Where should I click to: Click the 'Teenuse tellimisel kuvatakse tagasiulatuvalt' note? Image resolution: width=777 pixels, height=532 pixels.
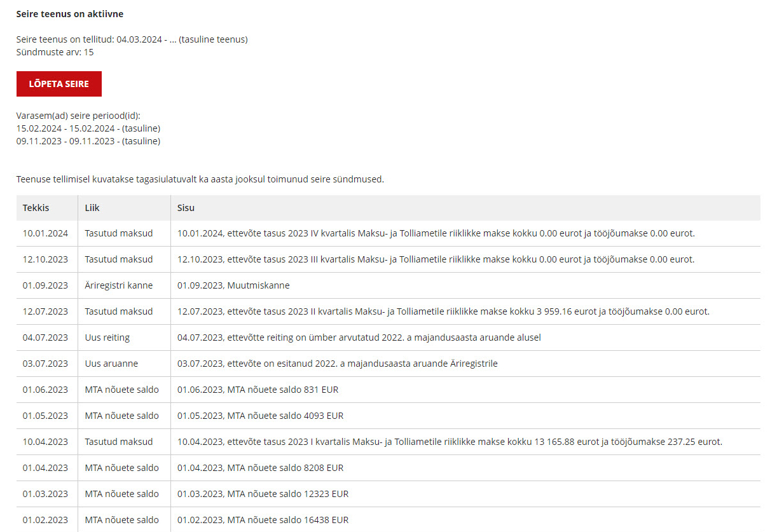pyautogui.click(x=200, y=179)
